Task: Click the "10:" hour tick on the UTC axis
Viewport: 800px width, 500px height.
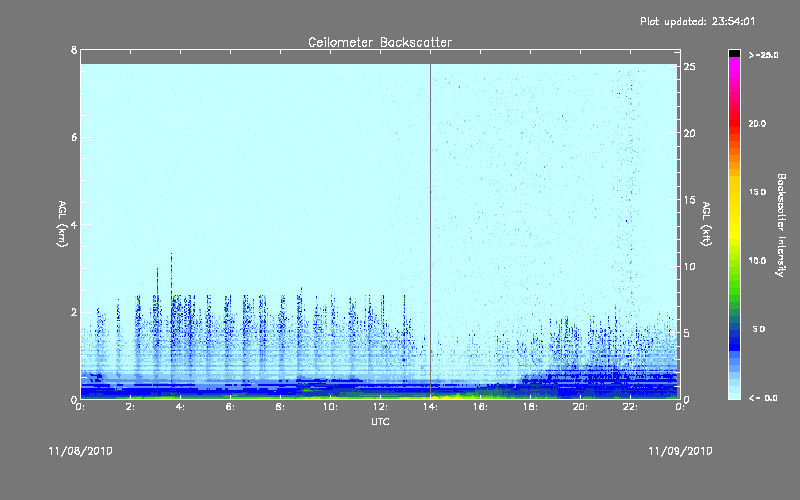Action: (x=330, y=407)
